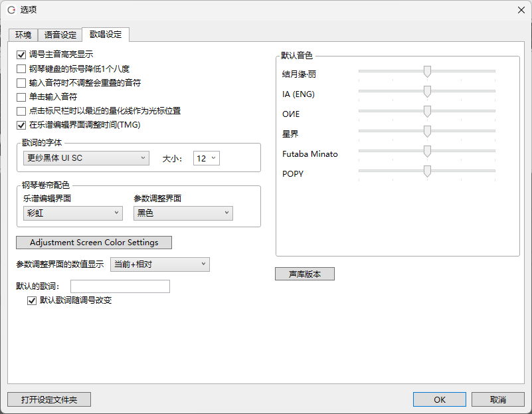This screenshot has width=532, height=414.
Task: Enable 输入音符时不调整会重叠的音符 checkbox
Action: pos(21,83)
